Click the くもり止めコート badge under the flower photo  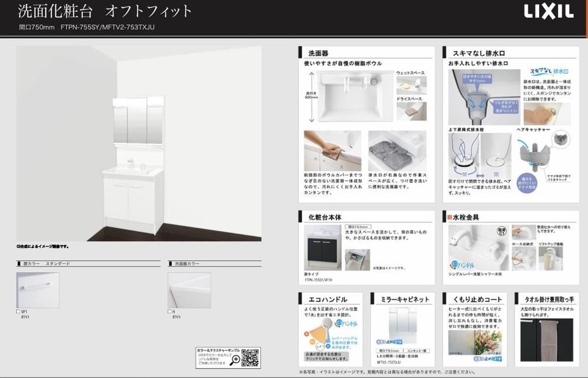pyautogui.click(x=487, y=359)
